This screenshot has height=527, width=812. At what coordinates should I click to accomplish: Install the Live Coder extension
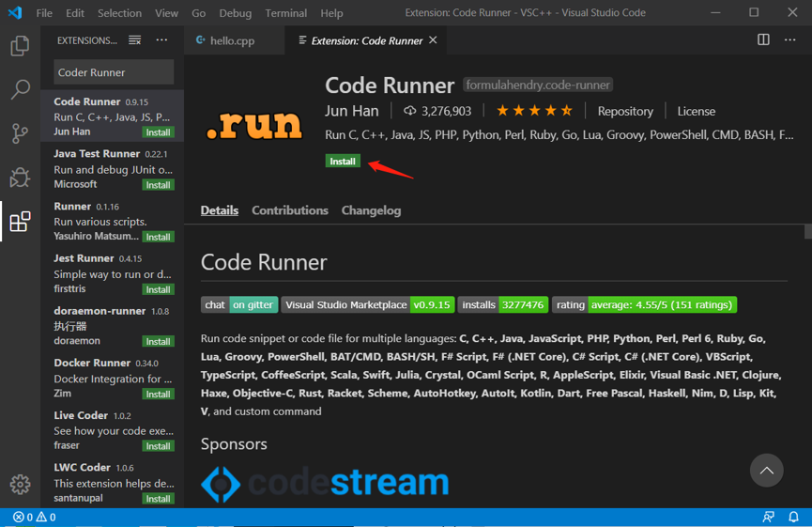(x=158, y=446)
